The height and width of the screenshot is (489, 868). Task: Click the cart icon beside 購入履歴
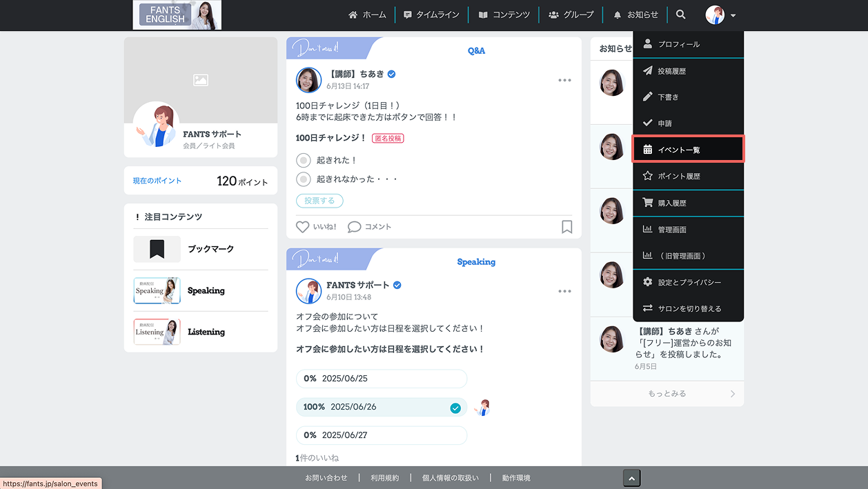(x=647, y=203)
